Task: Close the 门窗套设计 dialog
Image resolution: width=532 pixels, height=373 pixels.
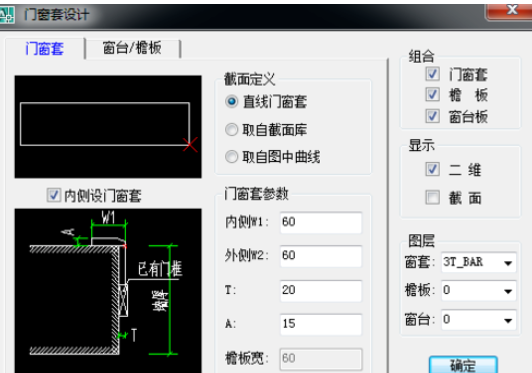Action: [x=510, y=11]
